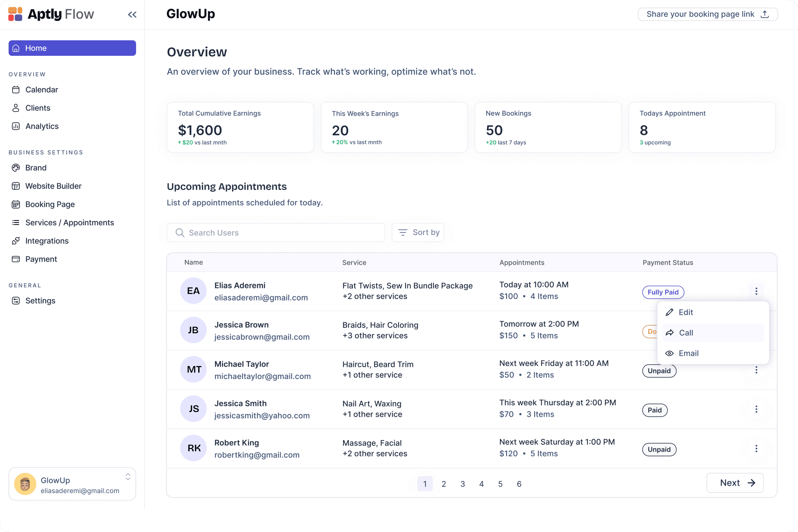Close Elias Aderemi's three-dot menu
Screen dimensions: 798x532
click(756, 291)
